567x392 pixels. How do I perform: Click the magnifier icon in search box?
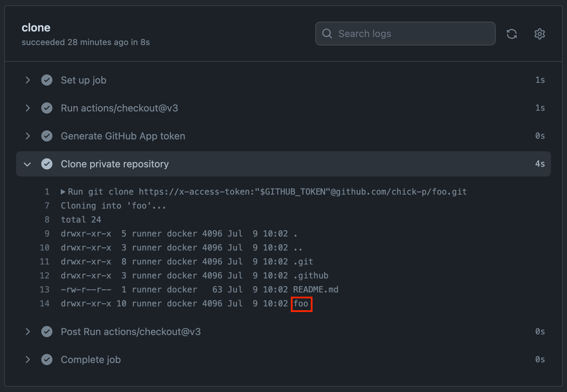[x=327, y=34]
